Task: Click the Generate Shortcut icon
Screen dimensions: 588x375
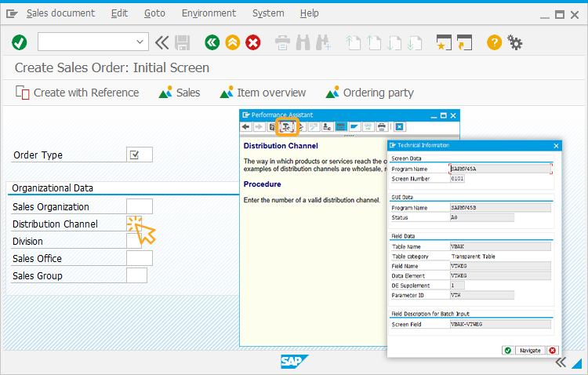Action: click(x=464, y=42)
